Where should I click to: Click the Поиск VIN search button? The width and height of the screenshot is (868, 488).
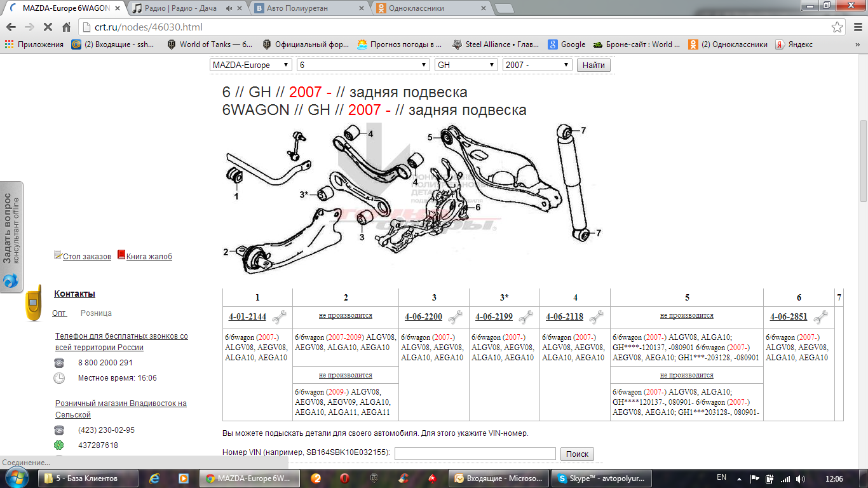click(x=577, y=454)
